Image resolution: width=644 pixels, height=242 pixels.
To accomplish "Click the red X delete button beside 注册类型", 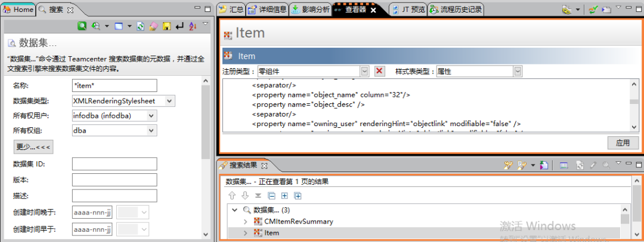I will 380,71.
